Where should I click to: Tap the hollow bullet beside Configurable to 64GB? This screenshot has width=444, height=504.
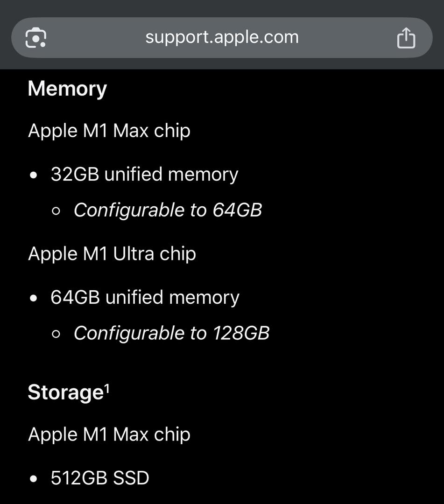pos(56,211)
